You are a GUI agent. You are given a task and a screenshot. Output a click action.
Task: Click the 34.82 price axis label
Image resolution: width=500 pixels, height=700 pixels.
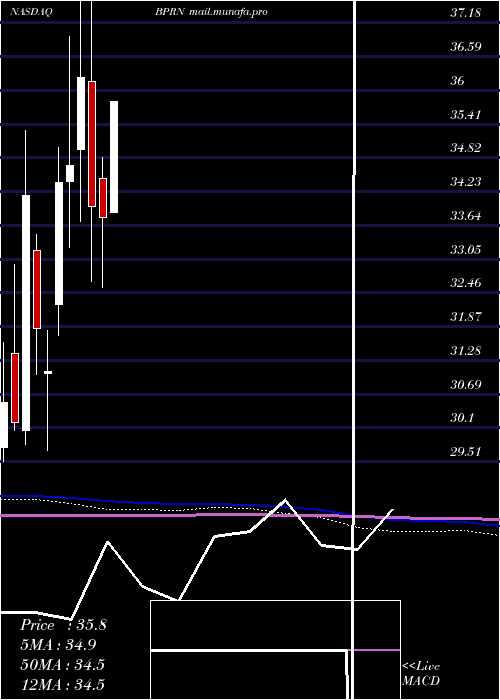pyautogui.click(x=466, y=148)
